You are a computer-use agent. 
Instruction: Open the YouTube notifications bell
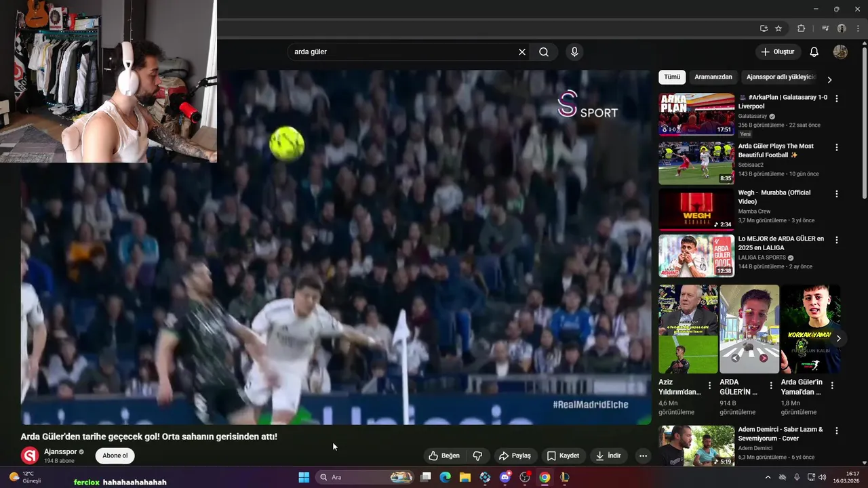[x=814, y=52]
